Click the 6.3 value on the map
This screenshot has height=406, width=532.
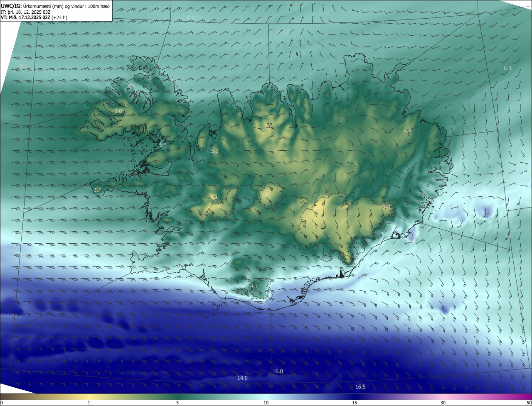[507, 68]
